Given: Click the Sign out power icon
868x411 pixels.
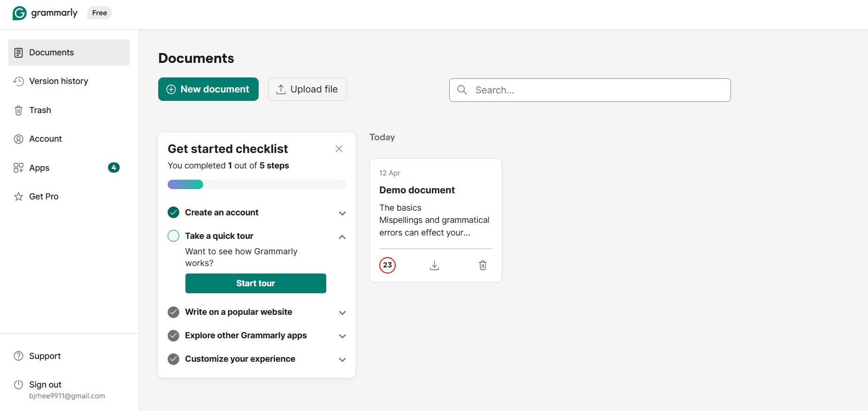Looking at the screenshot, I should [x=18, y=385].
